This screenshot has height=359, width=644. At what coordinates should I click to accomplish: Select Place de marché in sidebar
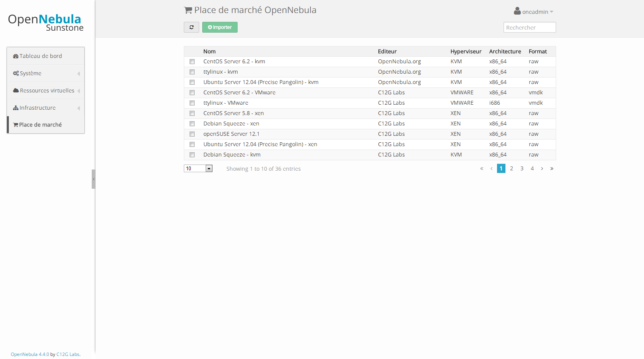coord(46,125)
